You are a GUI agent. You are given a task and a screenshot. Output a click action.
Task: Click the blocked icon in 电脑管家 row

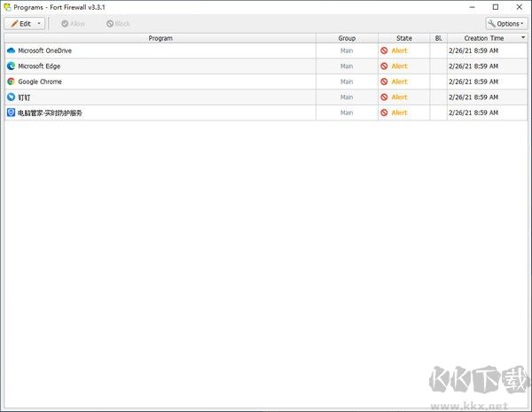(x=384, y=113)
